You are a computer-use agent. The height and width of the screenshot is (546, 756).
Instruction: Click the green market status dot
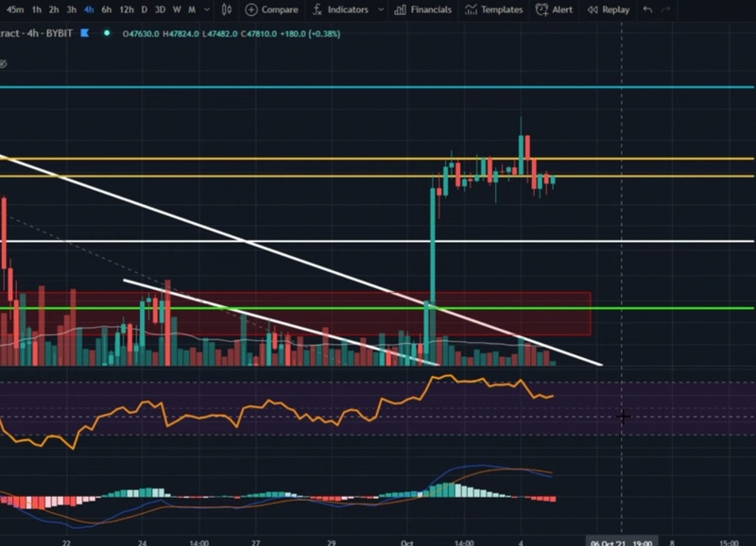107,33
